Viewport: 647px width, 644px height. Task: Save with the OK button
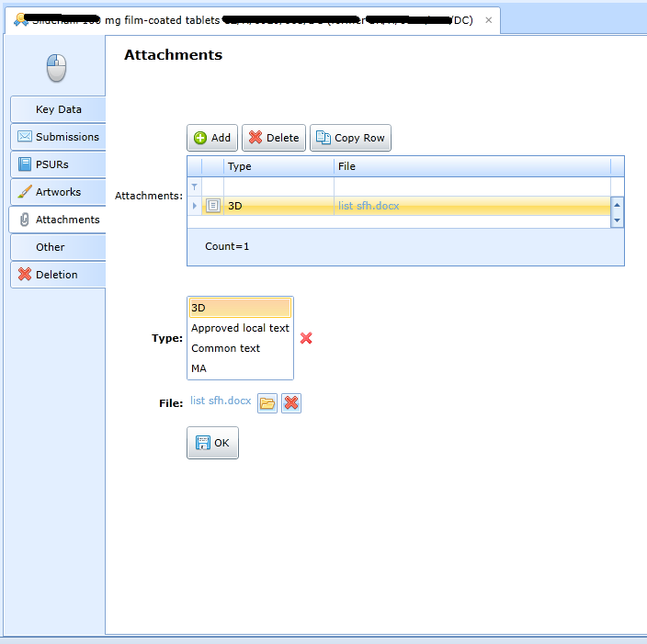pos(212,443)
